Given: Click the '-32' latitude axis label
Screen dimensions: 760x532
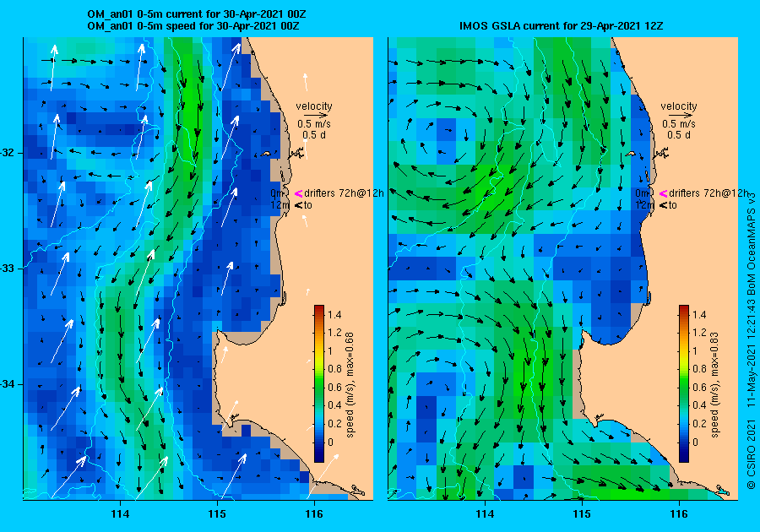Looking at the screenshot, I should (x=8, y=153).
